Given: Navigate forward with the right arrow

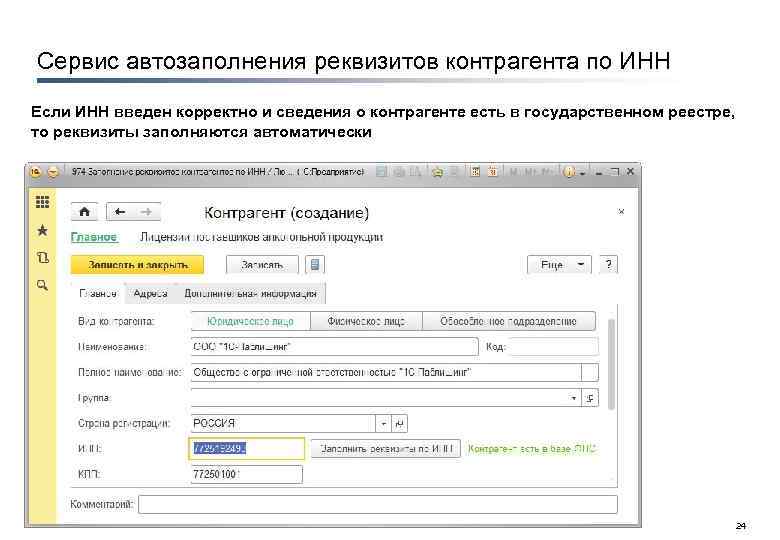Looking at the screenshot, I should [146, 212].
